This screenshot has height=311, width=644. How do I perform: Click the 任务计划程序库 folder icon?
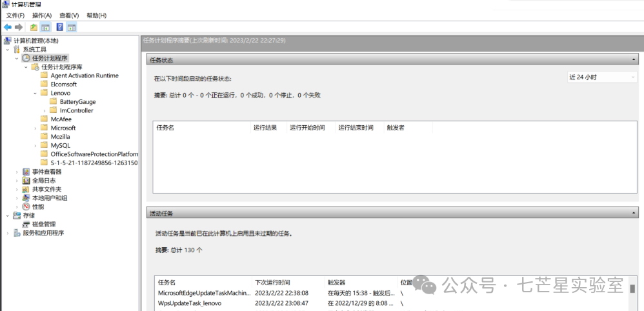pos(35,67)
